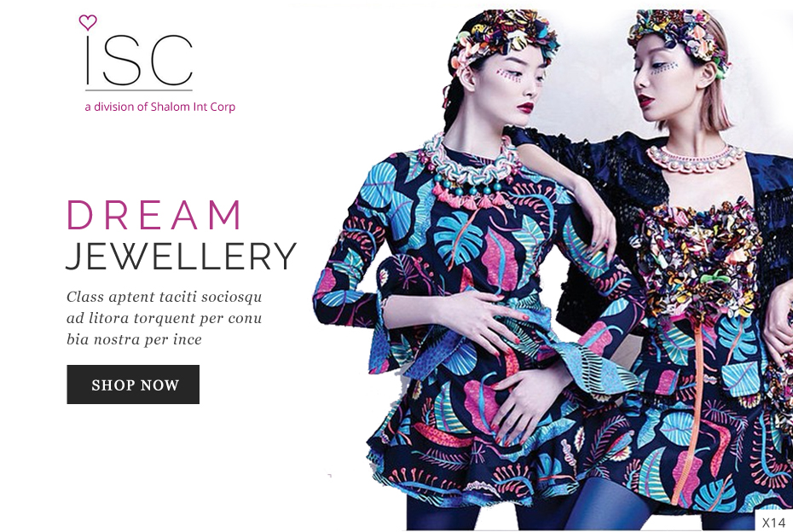Click the X14 badge in the corner
This screenshot has width=793, height=532.
tap(773, 522)
